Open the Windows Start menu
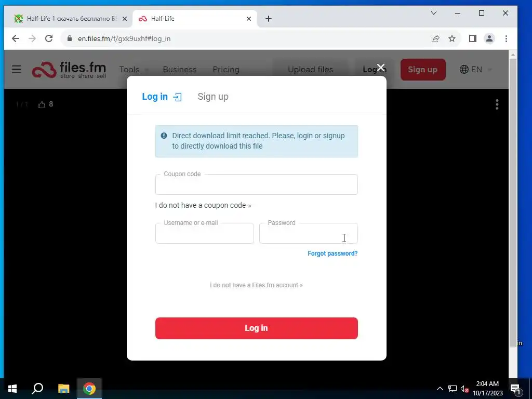Image resolution: width=532 pixels, height=399 pixels. 12,389
